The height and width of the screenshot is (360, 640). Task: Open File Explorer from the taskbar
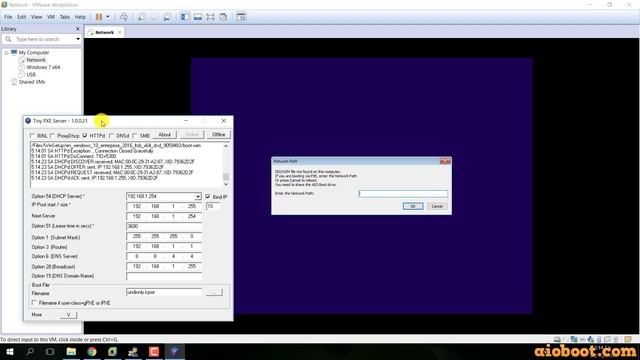71,351
